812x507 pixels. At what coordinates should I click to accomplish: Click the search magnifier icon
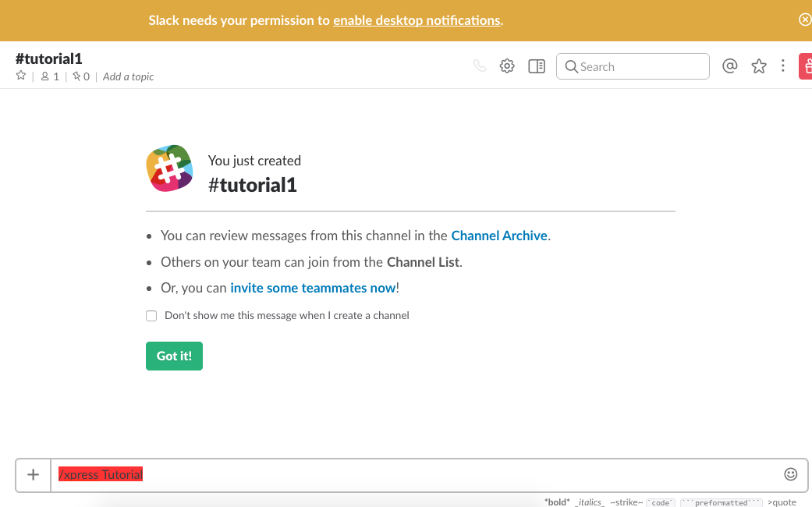[571, 67]
